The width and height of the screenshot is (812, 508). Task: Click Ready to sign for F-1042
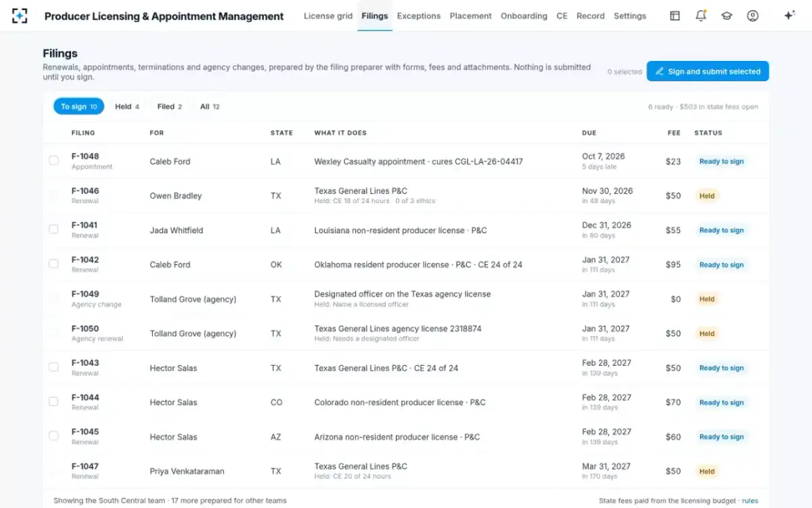721,265
